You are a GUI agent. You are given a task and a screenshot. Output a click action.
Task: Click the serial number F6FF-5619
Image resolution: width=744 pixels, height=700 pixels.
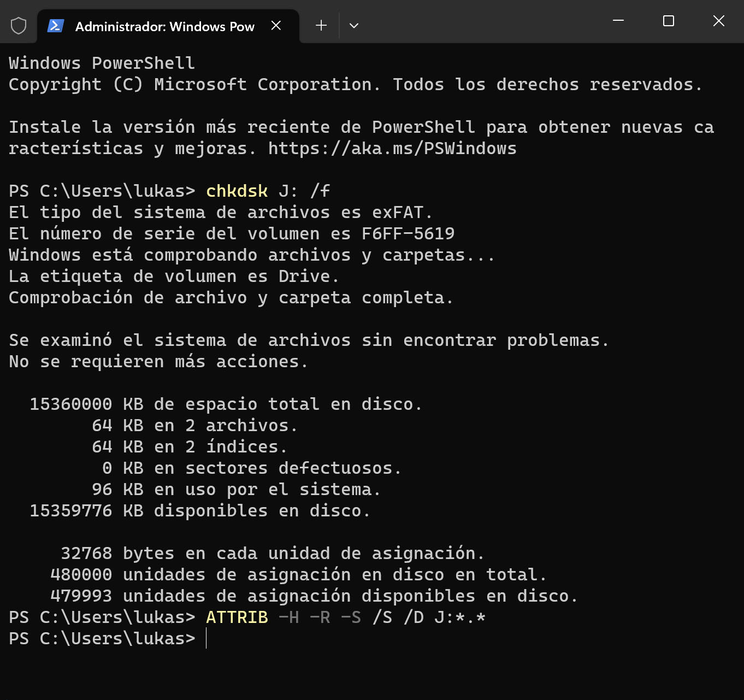tap(408, 234)
